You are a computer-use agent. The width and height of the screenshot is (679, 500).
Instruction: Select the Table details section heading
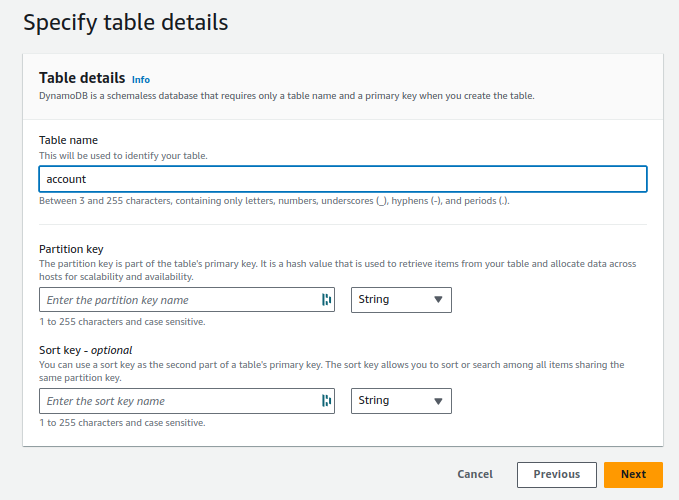pyautogui.click(x=82, y=78)
